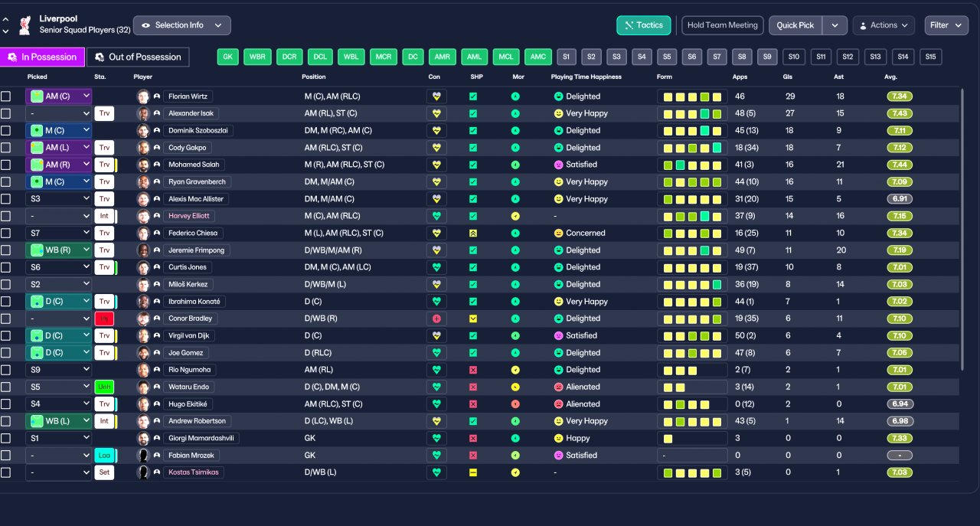Image resolution: width=980 pixels, height=526 pixels.
Task: Click Harvey Elliott's green condition heart icon
Action: point(436,216)
